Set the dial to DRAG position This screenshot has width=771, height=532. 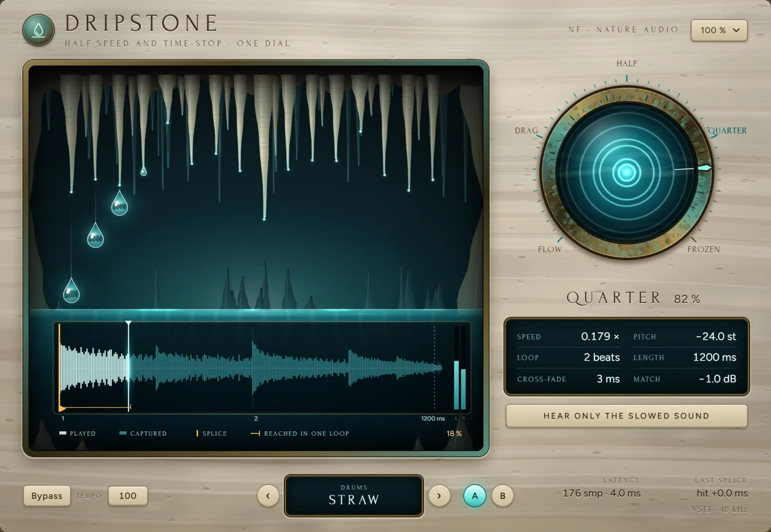click(526, 131)
